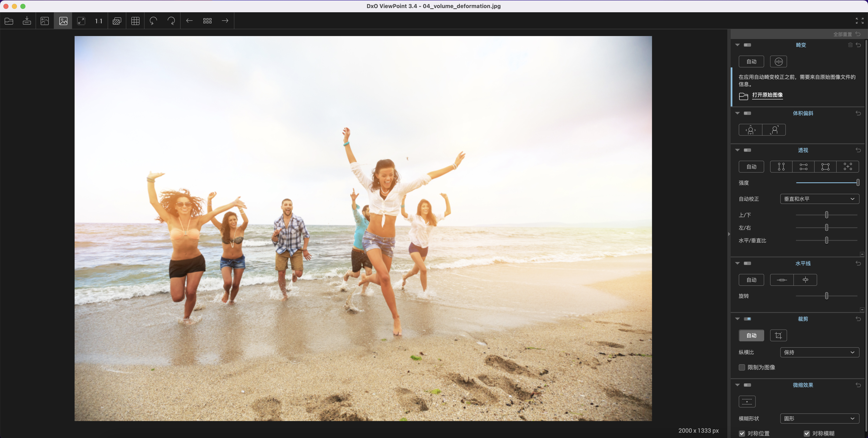Viewport: 868px width, 438px height.
Task: Rotate image left with toolbar icon
Action: pos(153,21)
